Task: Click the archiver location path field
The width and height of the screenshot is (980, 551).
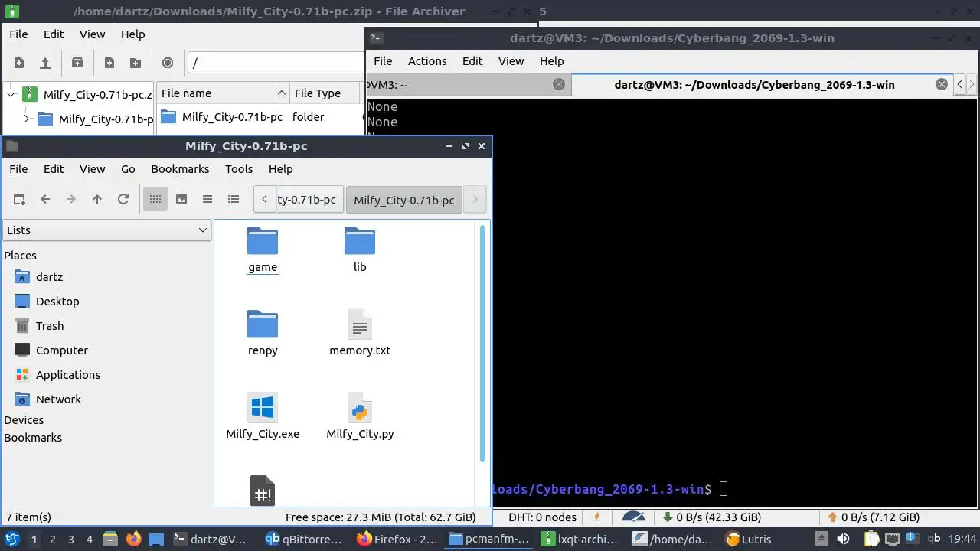Action: tap(276, 63)
